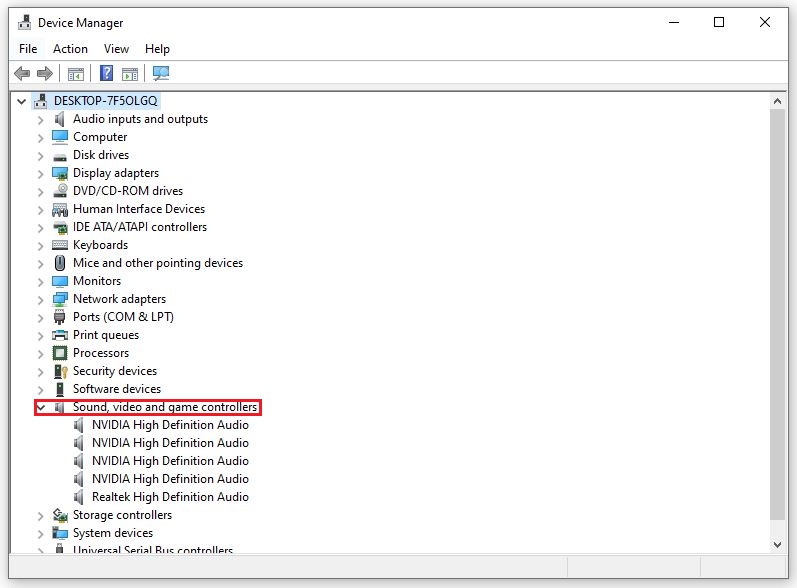
Task: Select the Ports (COM & LPT) label
Action: [x=124, y=317]
